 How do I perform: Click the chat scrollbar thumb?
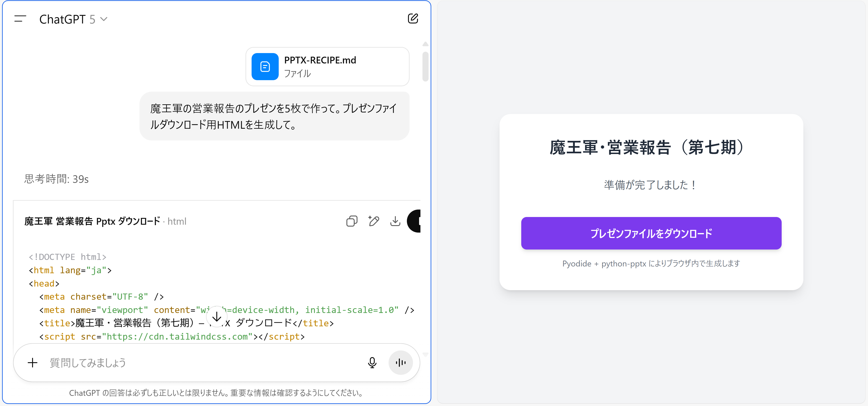click(x=425, y=66)
